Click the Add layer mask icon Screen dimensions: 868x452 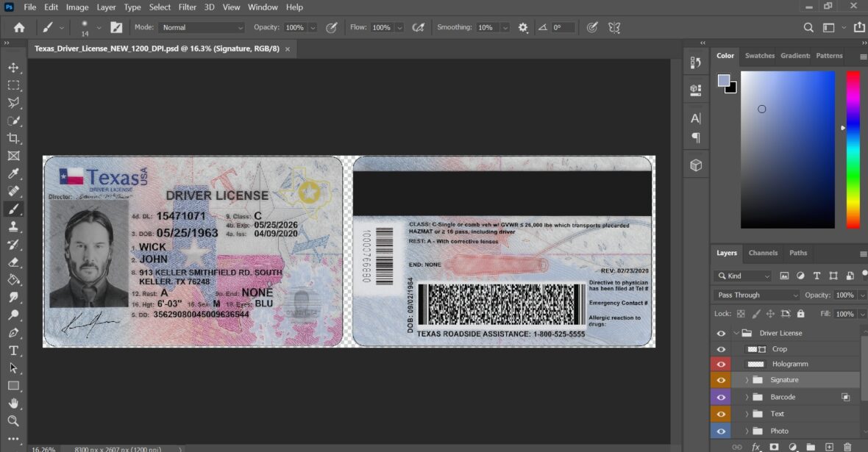(773, 446)
